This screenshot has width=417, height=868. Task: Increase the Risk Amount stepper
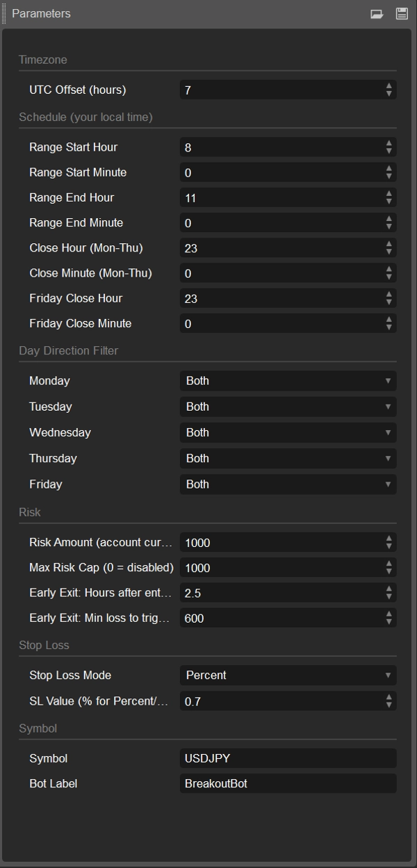(389, 539)
